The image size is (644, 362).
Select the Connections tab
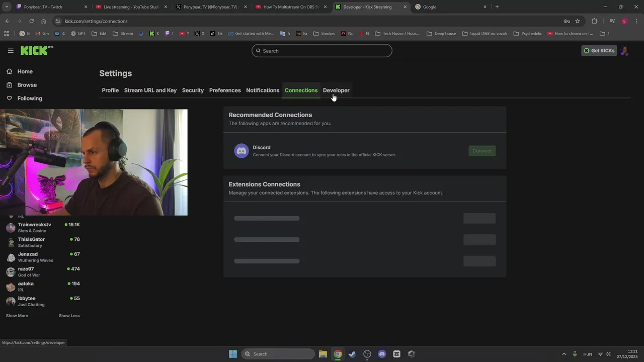click(x=301, y=90)
